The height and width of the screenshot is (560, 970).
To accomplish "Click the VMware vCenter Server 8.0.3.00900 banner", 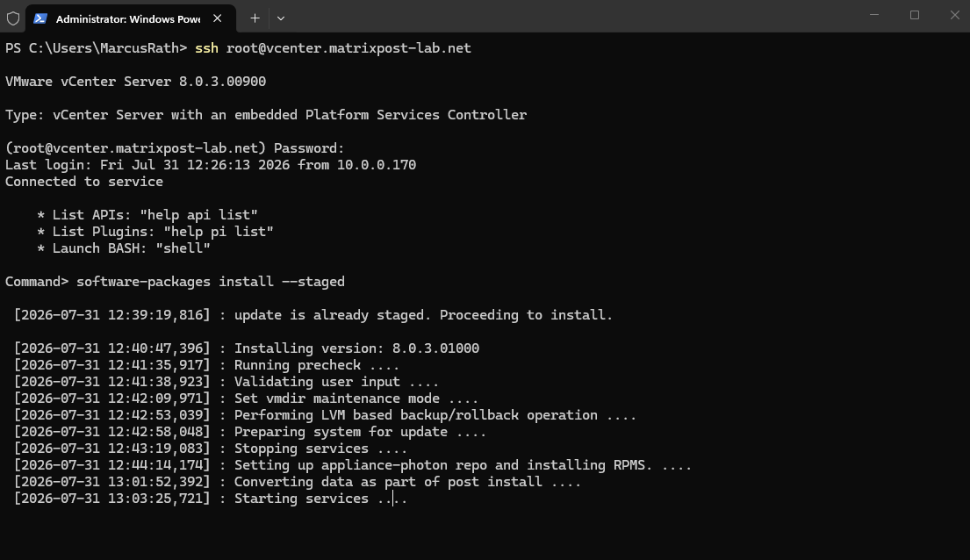I will coord(135,82).
